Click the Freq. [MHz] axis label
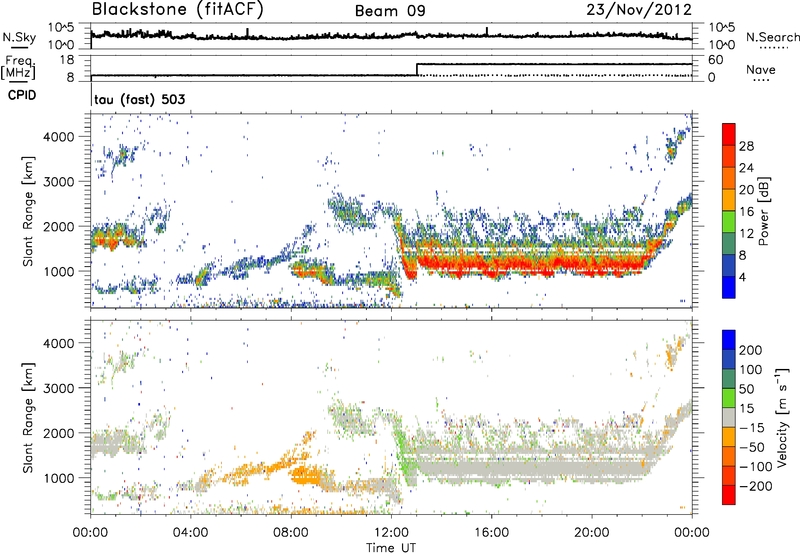Image resolution: width=800 pixels, height=554 pixels. coord(18,68)
